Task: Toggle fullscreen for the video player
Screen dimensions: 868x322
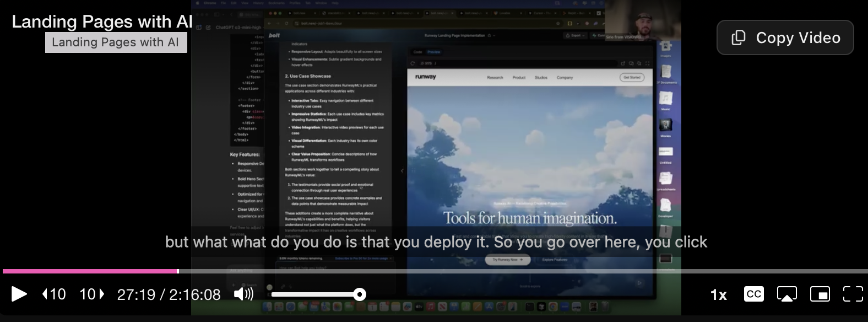Action: point(853,294)
